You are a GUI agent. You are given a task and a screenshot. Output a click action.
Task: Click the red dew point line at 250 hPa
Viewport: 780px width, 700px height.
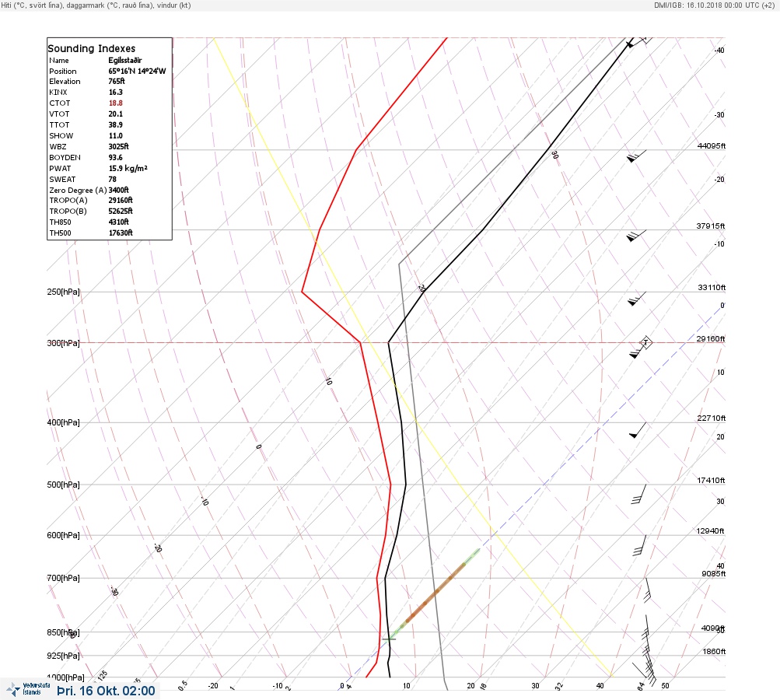coord(302,292)
